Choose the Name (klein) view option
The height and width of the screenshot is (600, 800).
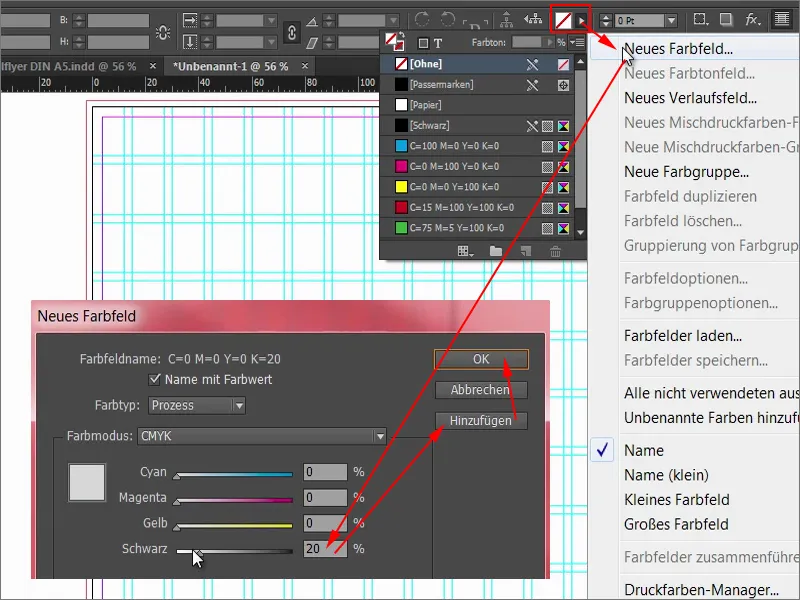click(x=666, y=475)
